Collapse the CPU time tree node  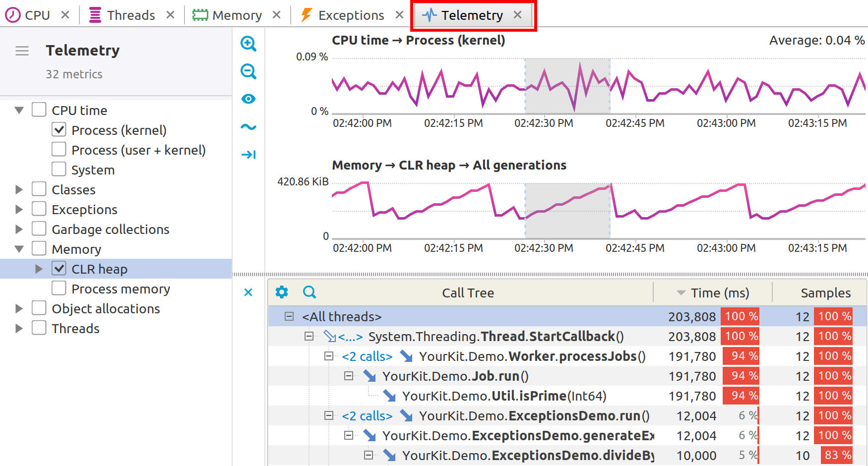coord(19,110)
